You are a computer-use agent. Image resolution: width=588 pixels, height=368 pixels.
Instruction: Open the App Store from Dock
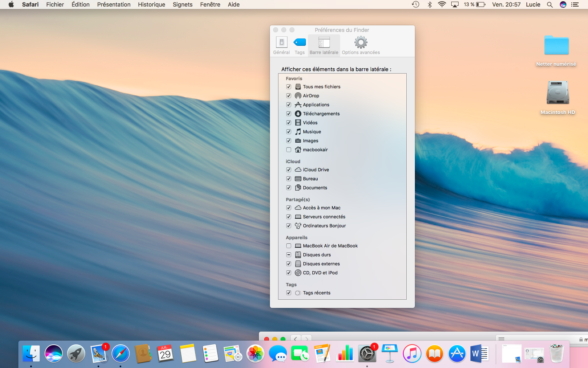[457, 353]
